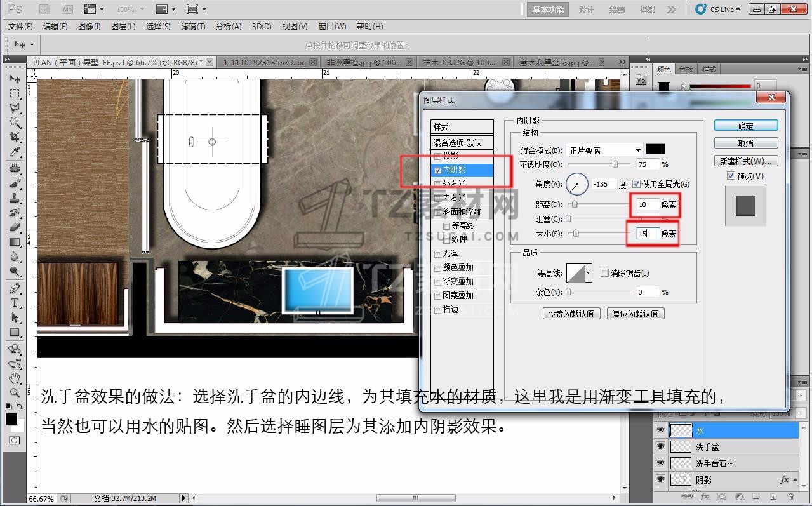The height and width of the screenshot is (506, 812).
Task: Add layer mask from Layers panel
Action: (x=722, y=496)
